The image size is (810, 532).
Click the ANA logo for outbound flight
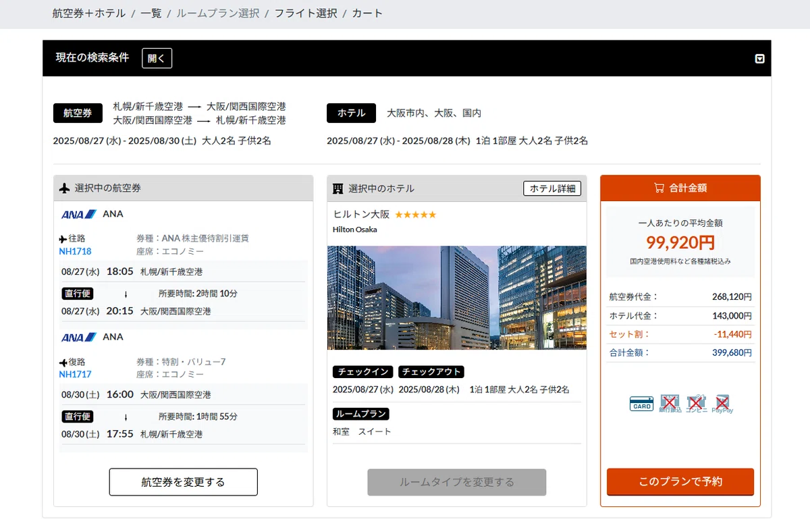click(79, 214)
